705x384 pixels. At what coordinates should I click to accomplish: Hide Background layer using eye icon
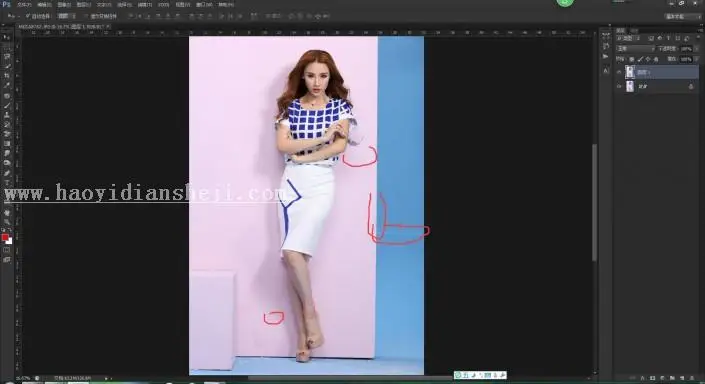(x=620, y=86)
